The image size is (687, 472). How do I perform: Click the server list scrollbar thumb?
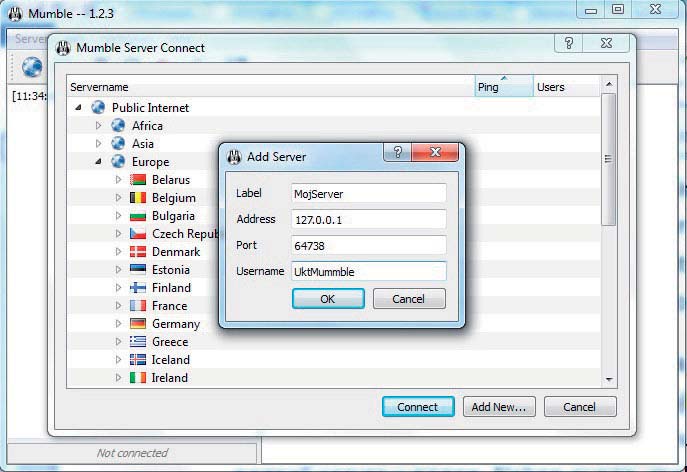click(x=609, y=160)
